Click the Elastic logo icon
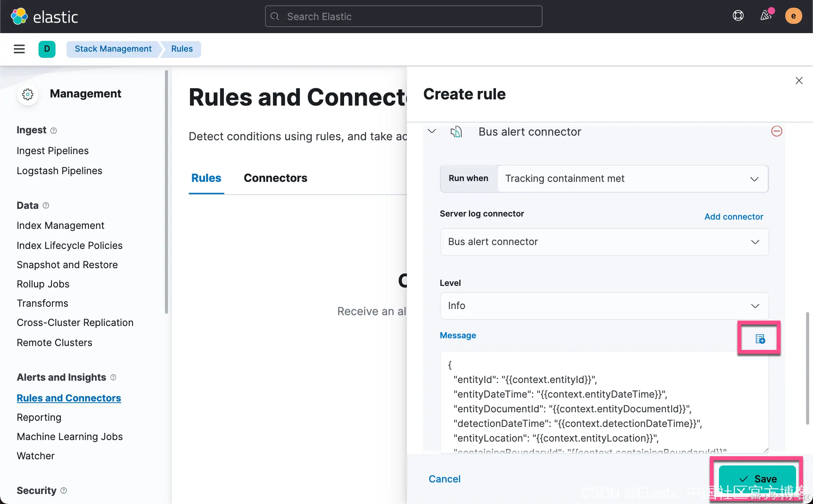This screenshot has width=813, height=504. (19, 17)
